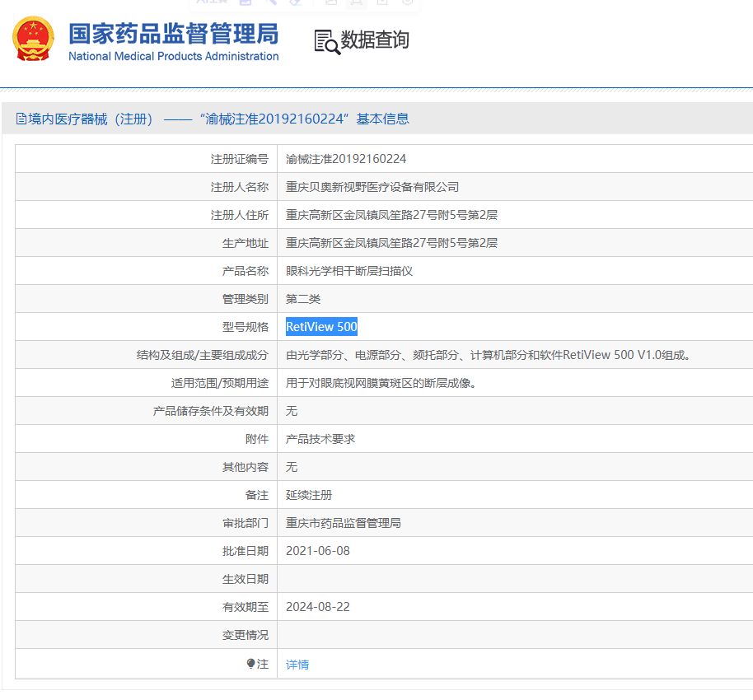This screenshot has height=700, width=753.
Task: Select the 2021-06-08 approval date
Action: click(x=318, y=551)
